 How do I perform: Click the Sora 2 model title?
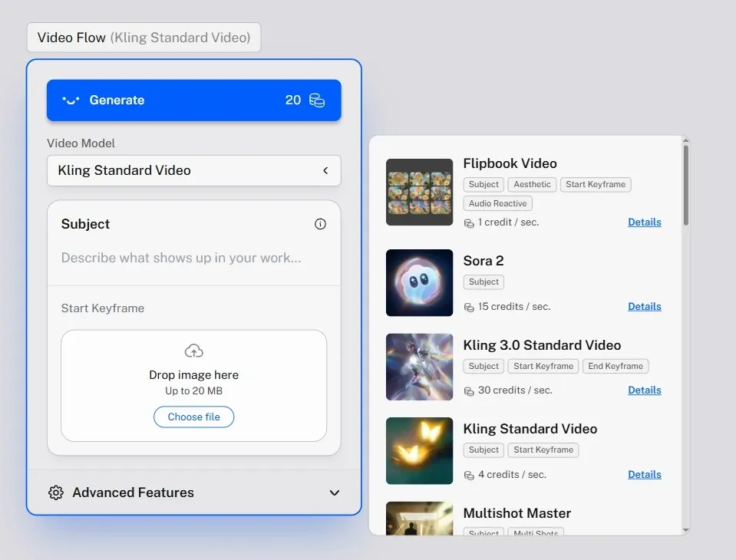pos(484,261)
